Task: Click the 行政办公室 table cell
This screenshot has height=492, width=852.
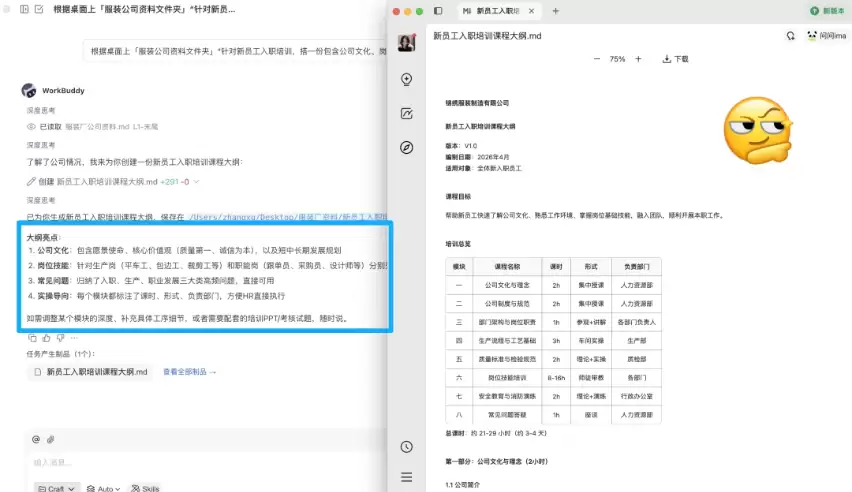Action: pos(636,396)
